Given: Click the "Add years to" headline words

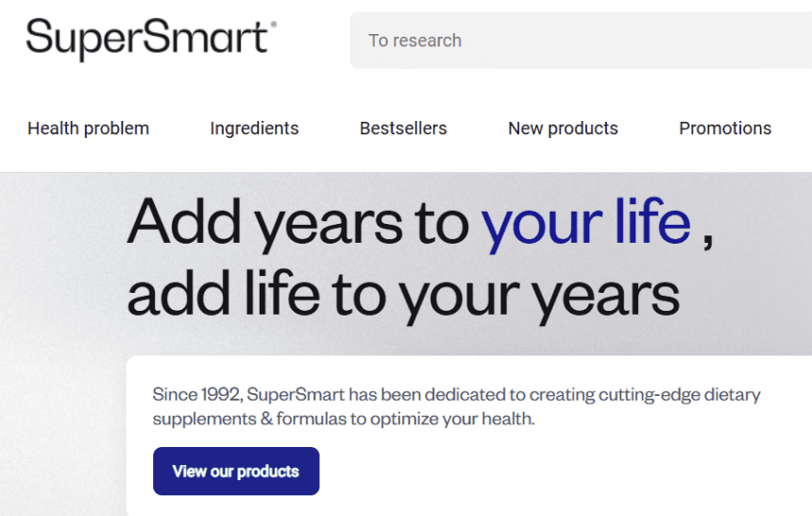Looking at the screenshot, I should pyautogui.click(x=297, y=222).
